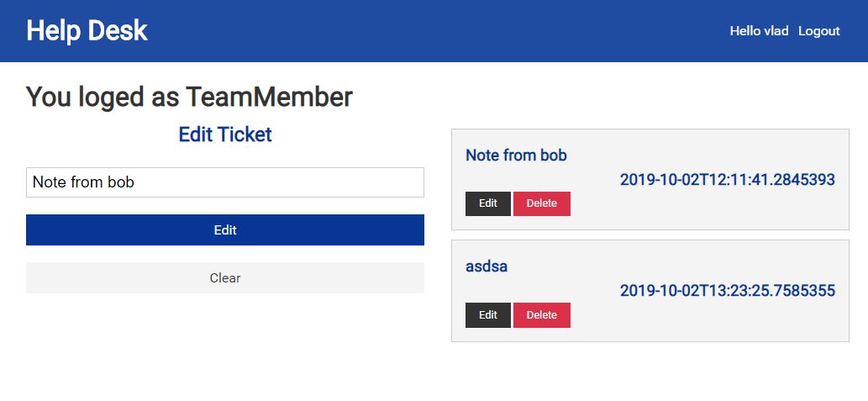Screen dimensions: 868x401
Task: Log out using the Logout link
Action: pyautogui.click(x=818, y=31)
